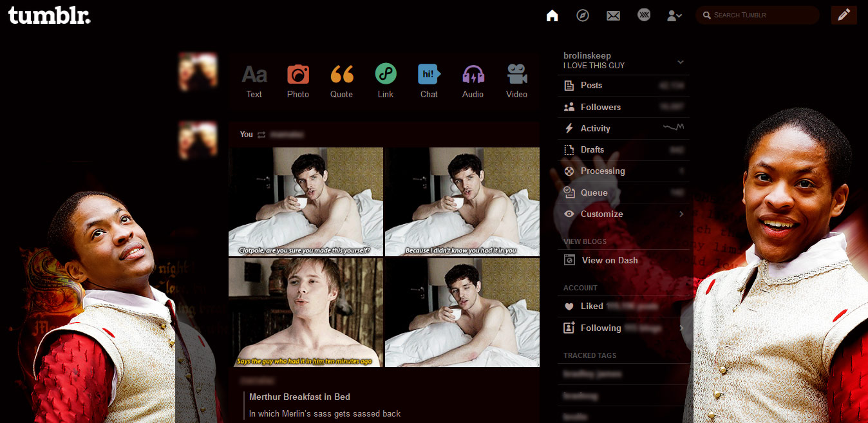Open Customize in the sidebar

623,214
